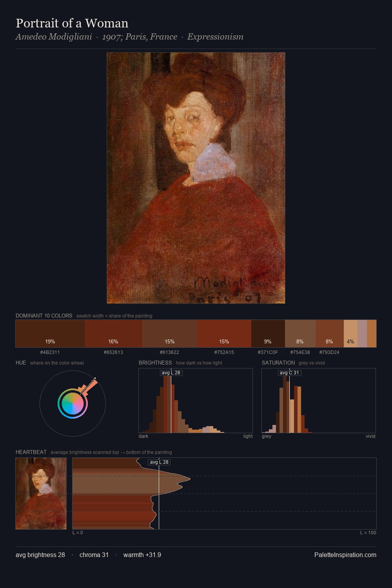Click the mauve-grey swatch near the palette end
392x588 pixels.
click(x=362, y=334)
